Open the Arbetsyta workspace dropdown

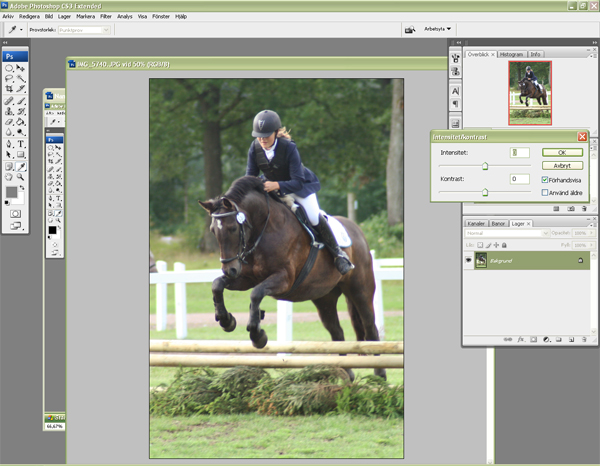437,29
